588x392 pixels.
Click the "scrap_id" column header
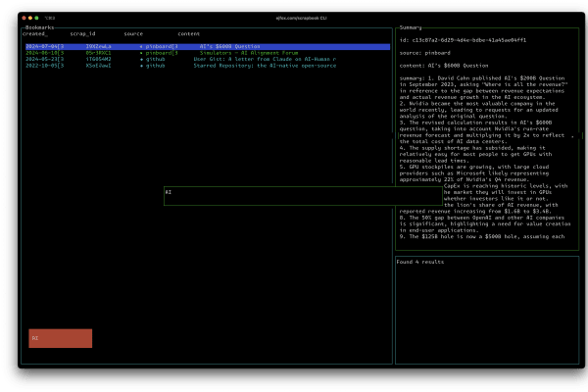(x=82, y=33)
